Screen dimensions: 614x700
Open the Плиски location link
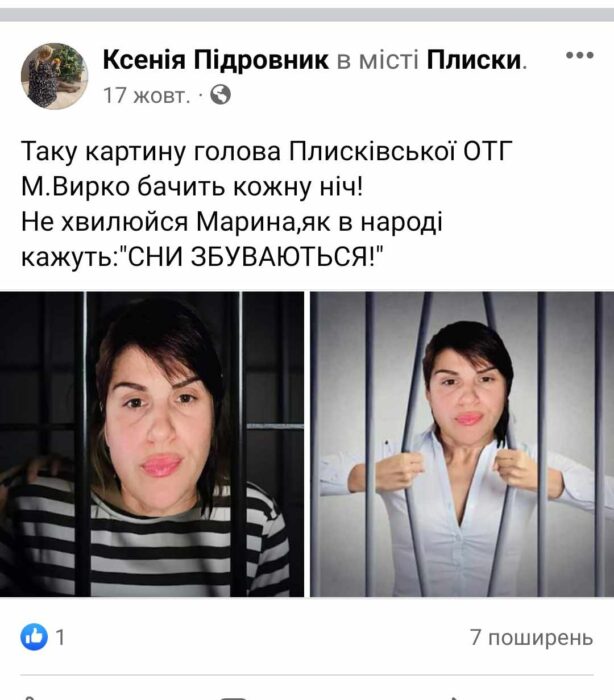click(x=474, y=60)
